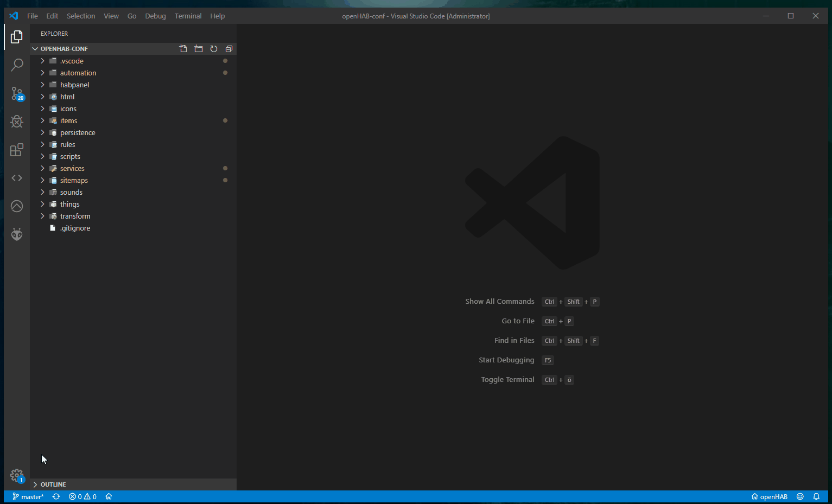Viewport: 832px width, 504px height.
Task: Click the notifications bell in status bar
Action: coord(816,496)
